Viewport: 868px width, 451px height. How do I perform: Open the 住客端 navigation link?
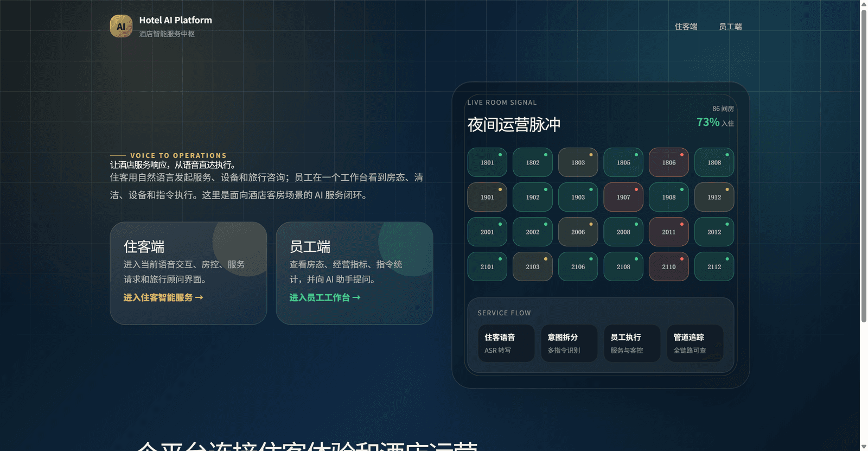686,27
